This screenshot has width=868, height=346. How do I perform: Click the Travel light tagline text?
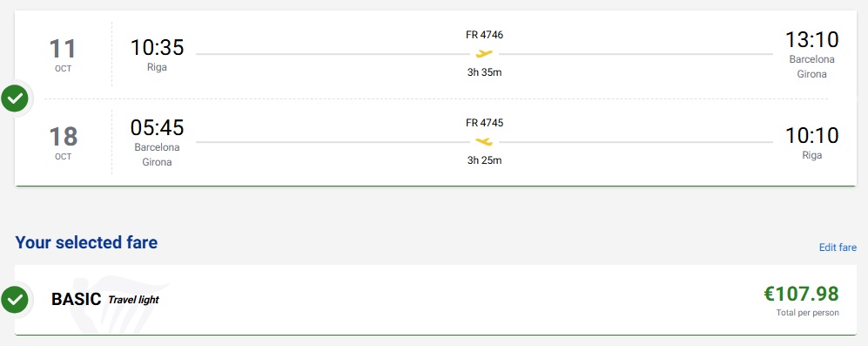tap(133, 300)
